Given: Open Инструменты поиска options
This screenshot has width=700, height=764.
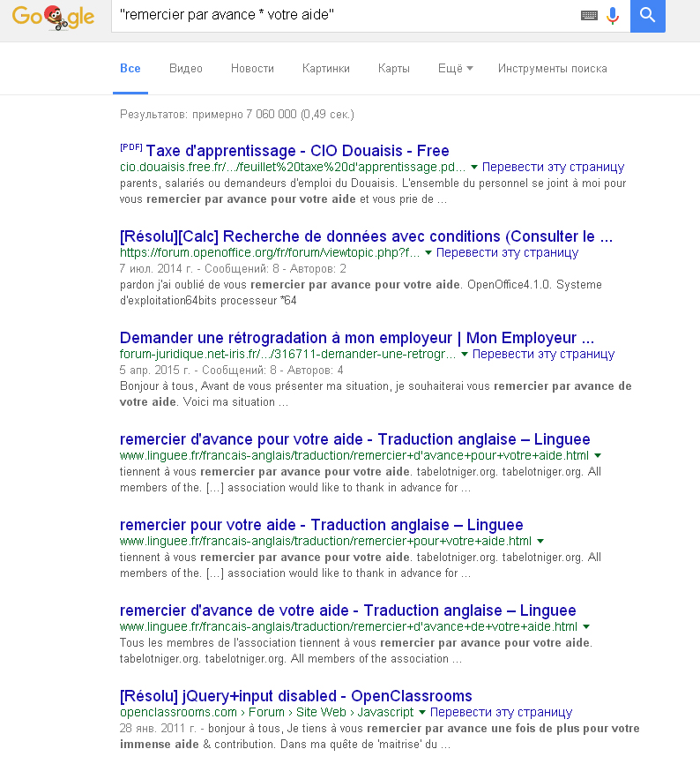Looking at the screenshot, I should pyautogui.click(x=553, y=69).
